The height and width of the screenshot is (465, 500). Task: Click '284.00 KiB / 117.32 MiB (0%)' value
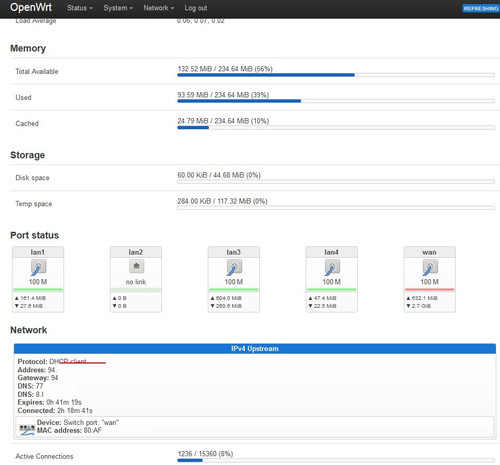click(222, 201)
